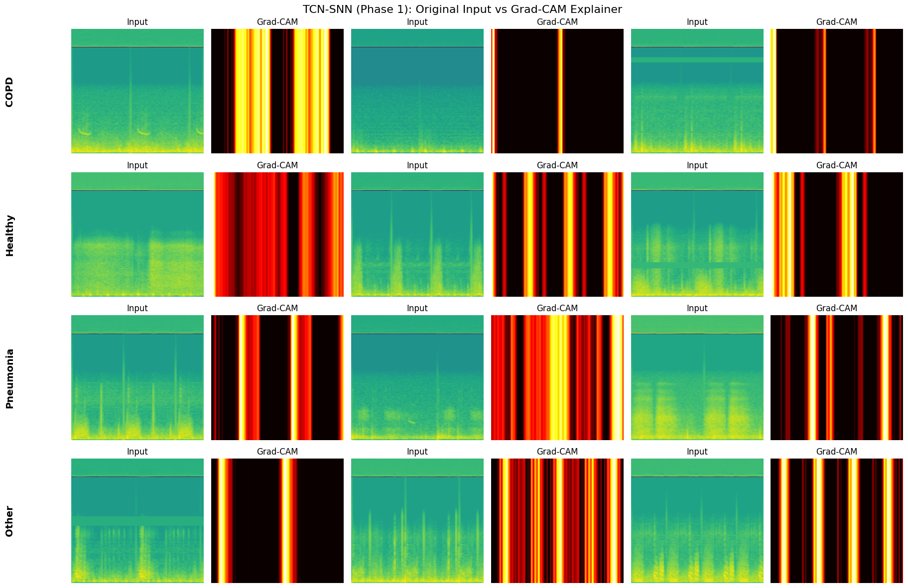Open the last Other Grad-CAM heatmap
908x588 pixels.
(x=837, y=520)
